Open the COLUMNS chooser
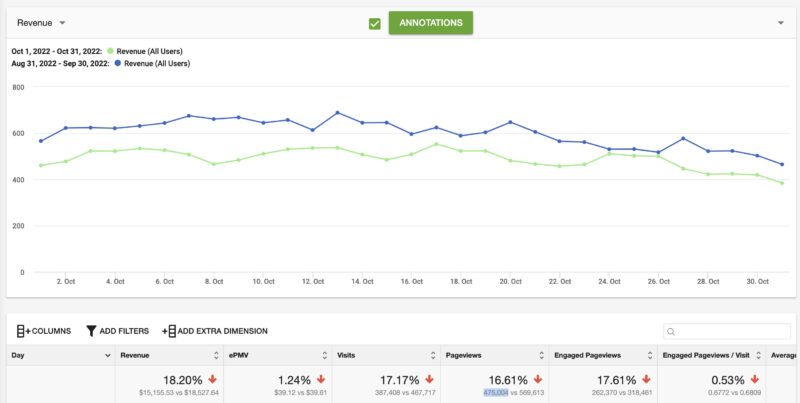Screen dimensions: 800x403 coord(42,330)
